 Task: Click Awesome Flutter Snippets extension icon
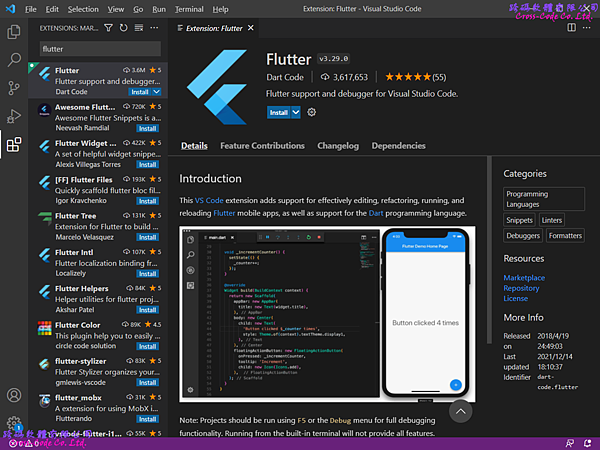(x=44, y=111)
